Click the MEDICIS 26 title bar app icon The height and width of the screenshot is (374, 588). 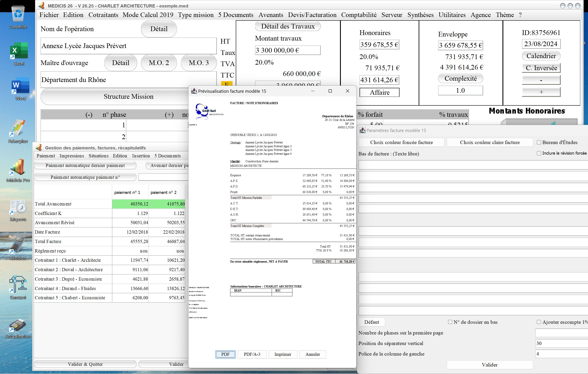[41, 5]
